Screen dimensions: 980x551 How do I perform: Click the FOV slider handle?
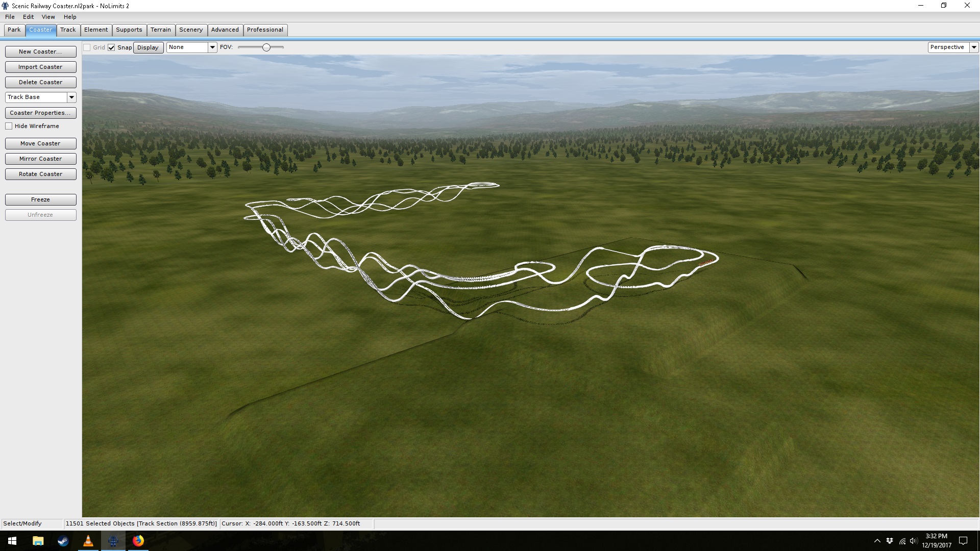click(x=266, y=47)
